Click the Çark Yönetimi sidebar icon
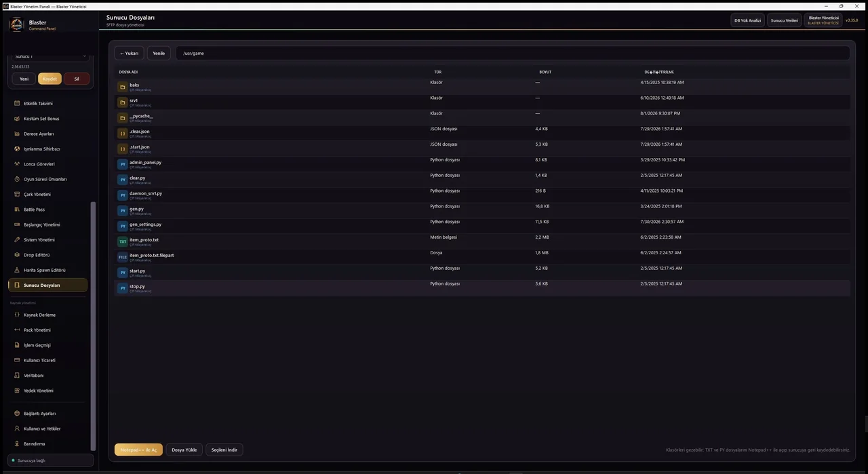The height and width of the screenshot is (474, 868). coord(17,195)
